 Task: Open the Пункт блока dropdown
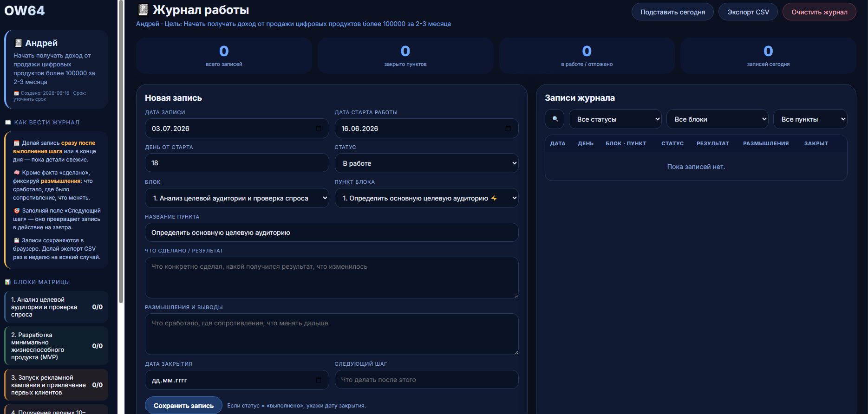426,198
